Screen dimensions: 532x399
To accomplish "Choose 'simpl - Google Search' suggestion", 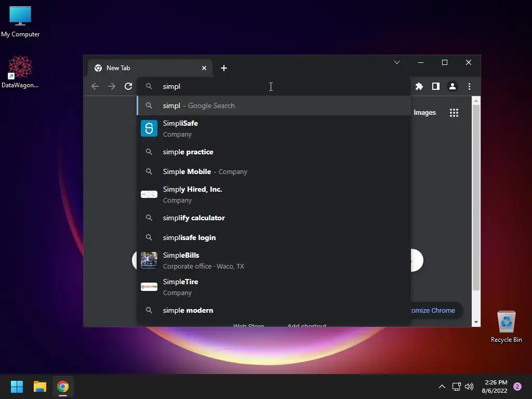I will pos(273,105).
